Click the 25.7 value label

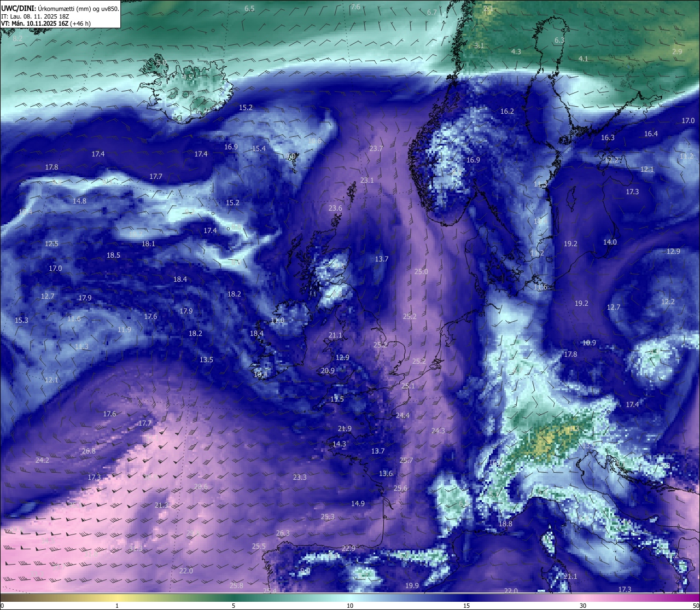click(x=406, y=461)
